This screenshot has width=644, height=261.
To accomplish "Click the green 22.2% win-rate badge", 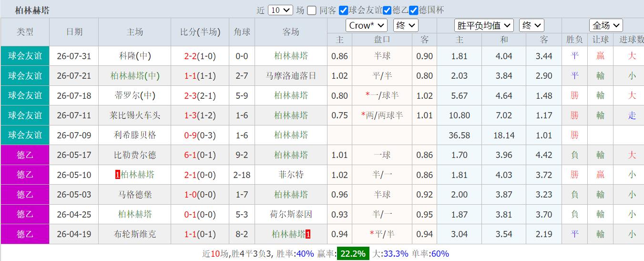I will tap(353, 253).
